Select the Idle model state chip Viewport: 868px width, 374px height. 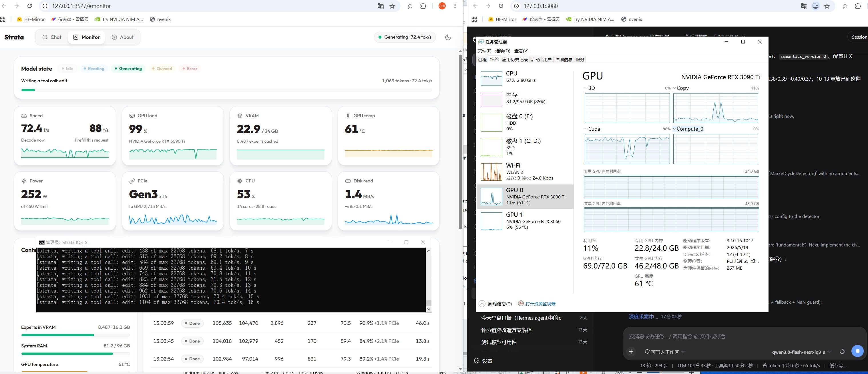coord(67,69)
